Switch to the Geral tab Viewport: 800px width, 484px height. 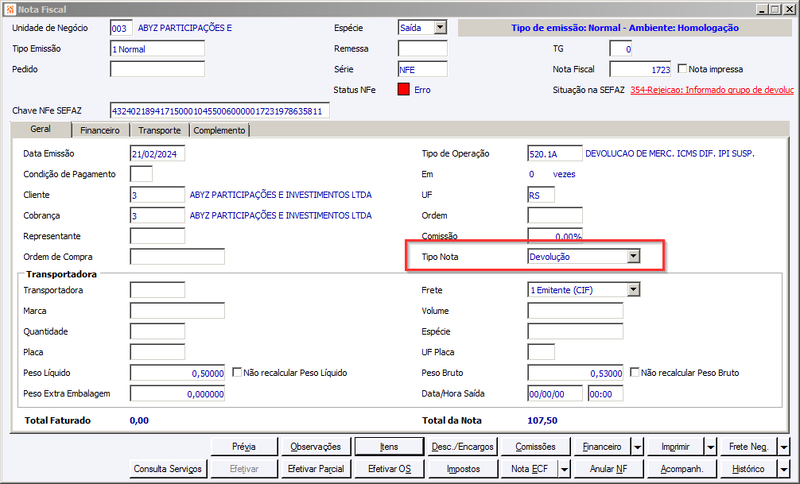pyautogui.click(x=40, y=129)
